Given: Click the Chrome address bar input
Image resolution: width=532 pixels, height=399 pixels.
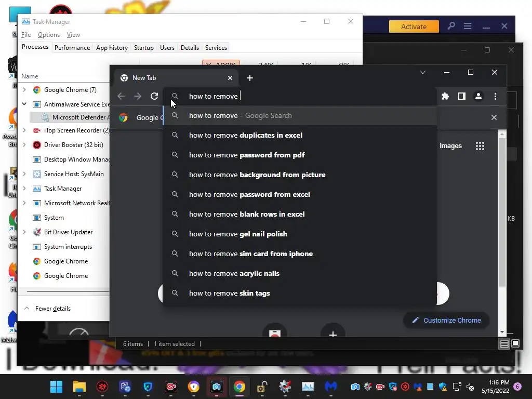Looking at the screenshot, I should point(300,96).
